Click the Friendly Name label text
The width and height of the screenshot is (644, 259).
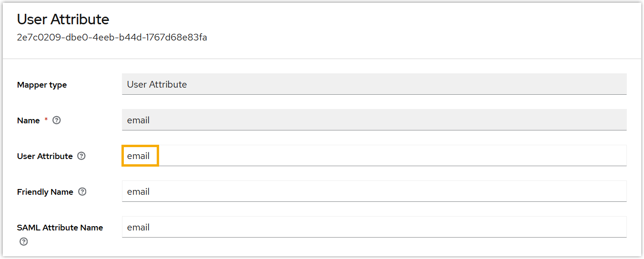click(x=45, y=192)
